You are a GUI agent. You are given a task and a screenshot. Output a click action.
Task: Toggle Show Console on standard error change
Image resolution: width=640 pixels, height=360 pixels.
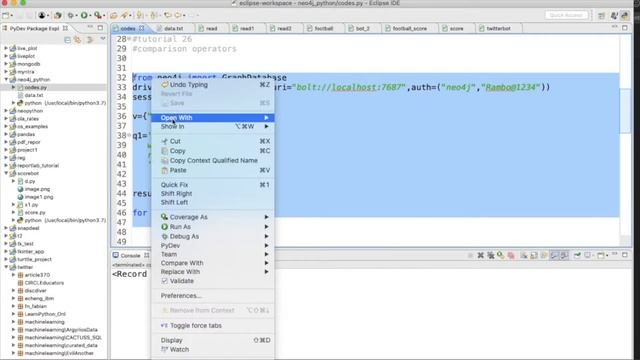[x=564, y=256]
